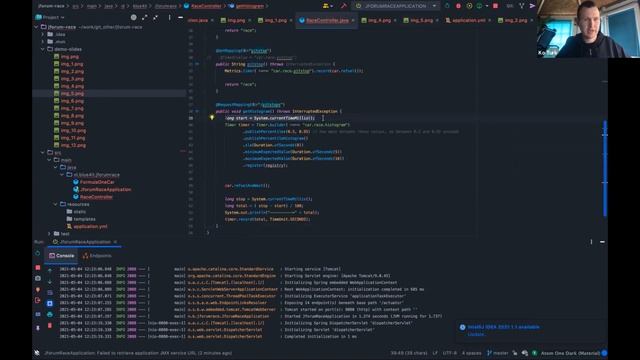
Task: Open the Project view dropdown
Action: (50, 18)
